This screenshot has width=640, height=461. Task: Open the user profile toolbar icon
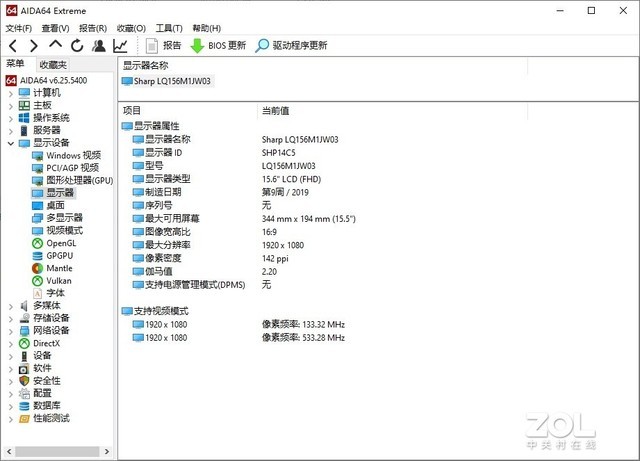click(x=98, y=46)
